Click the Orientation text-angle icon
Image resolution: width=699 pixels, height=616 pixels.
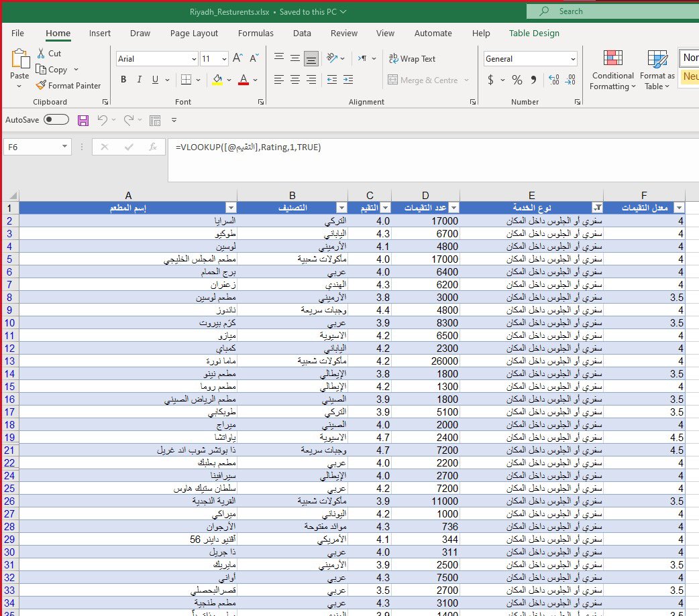click(x=332, y=58)
